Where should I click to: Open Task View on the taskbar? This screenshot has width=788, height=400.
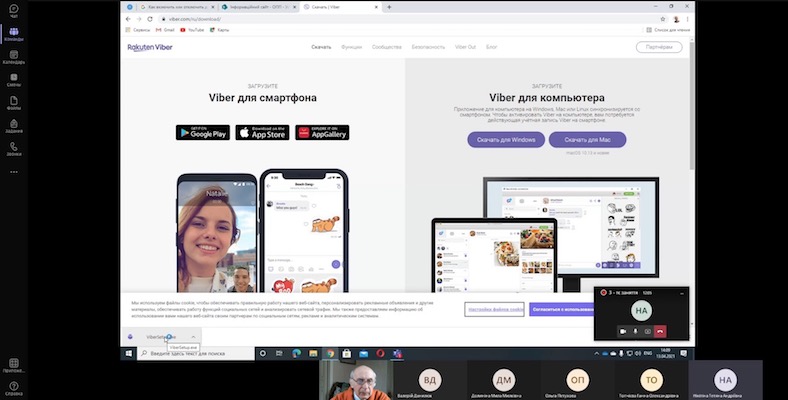pyautogui.click(x=279, y=354)
